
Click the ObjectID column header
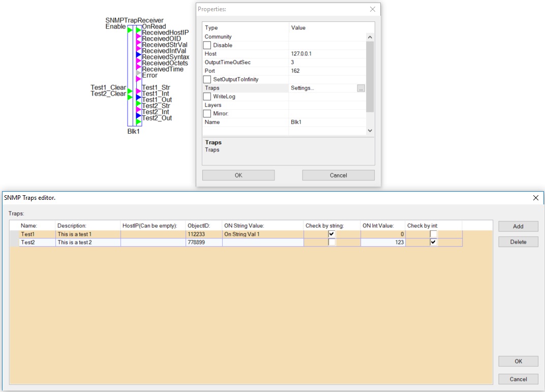[x=204, y=226]
